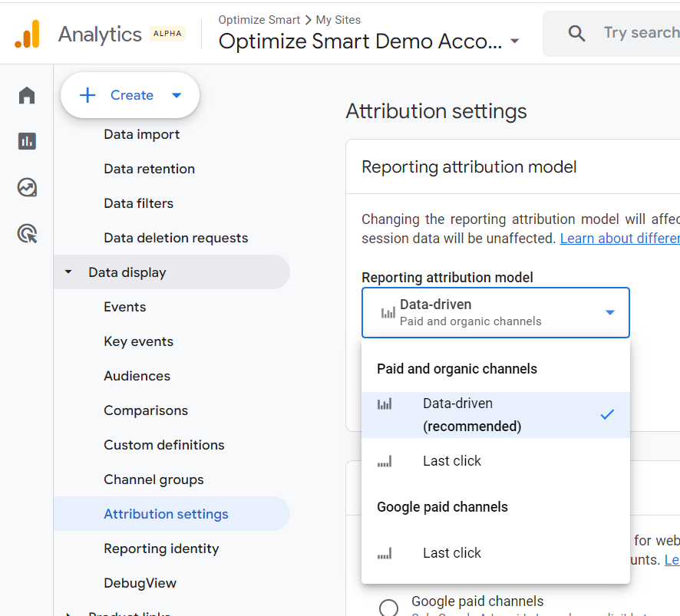Select the Google paid channels radio button

[388, 608]
